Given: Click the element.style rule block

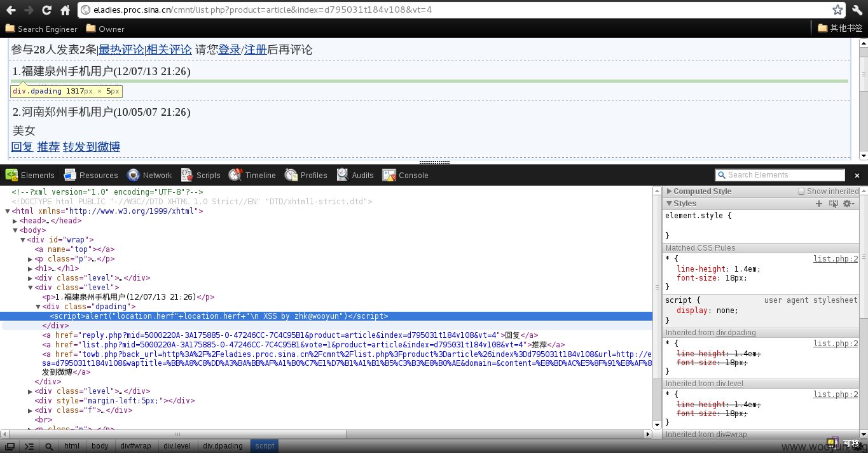Looking at the screenshot, I should (x=761, y=225).
